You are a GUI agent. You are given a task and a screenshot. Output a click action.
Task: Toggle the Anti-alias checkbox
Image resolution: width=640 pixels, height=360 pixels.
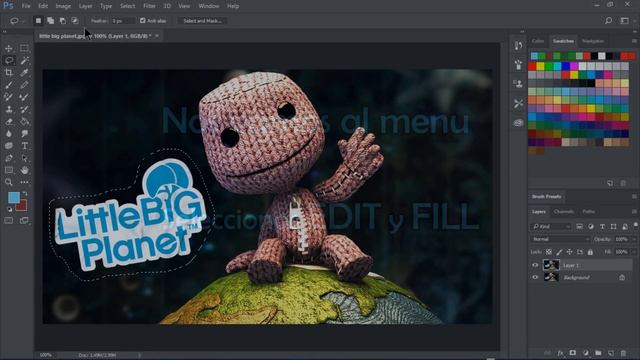tap(142, 20)
